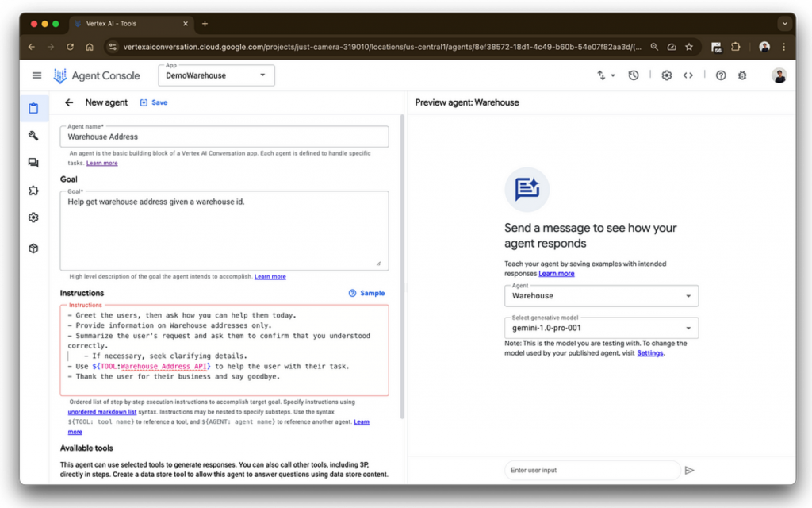The width and height of the screenshot is (812, 508).
Task: Go back using the New agent arrow
Action: point(69,102)
